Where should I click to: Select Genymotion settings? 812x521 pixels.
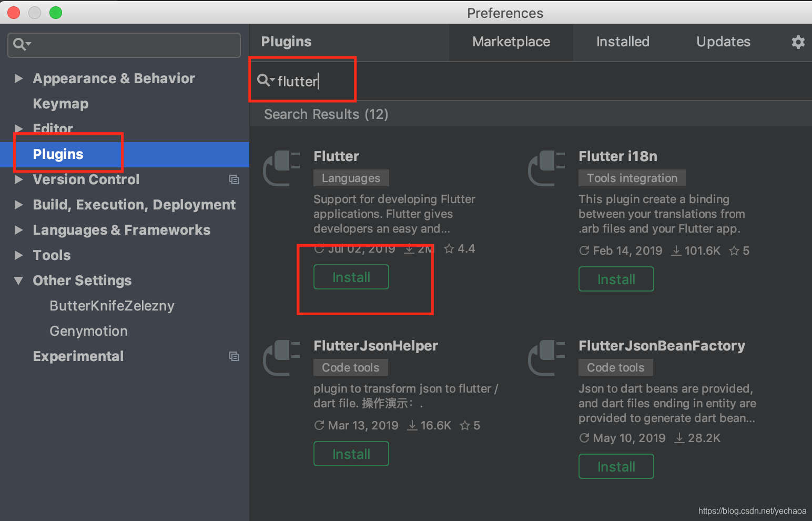point(88,331)
